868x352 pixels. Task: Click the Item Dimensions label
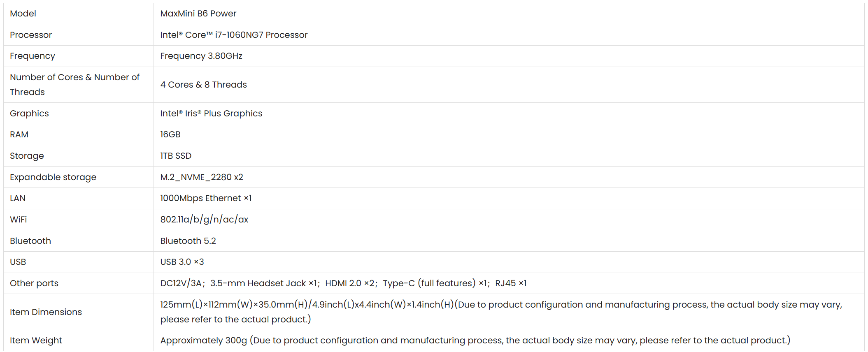click(x=46, y=312)
